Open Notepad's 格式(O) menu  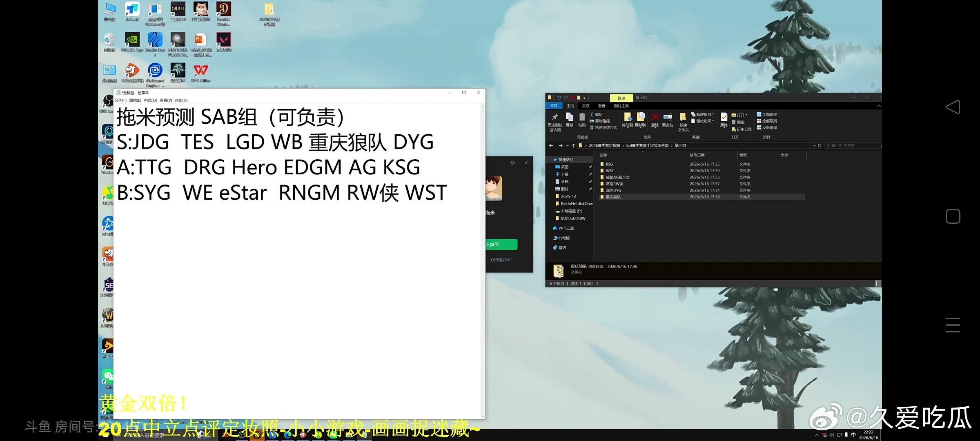[x=150, y=100]
